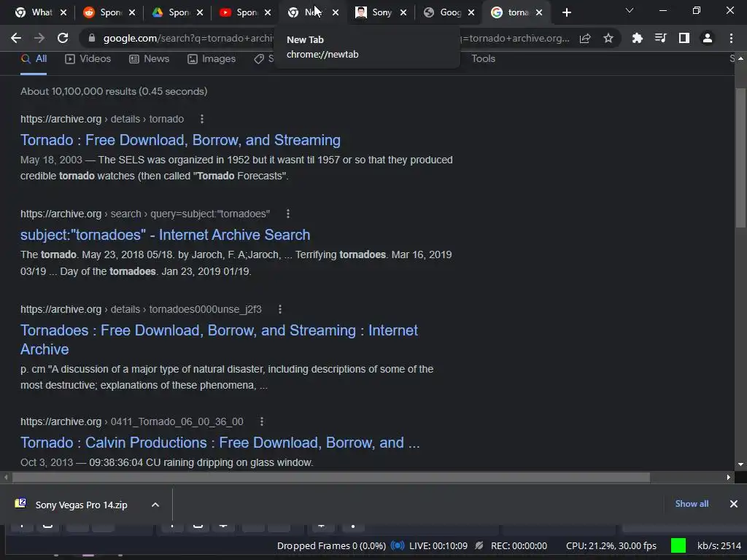747x560 pixels.
Task: Close the 'Goog' tab
Action: coord(471,12)
